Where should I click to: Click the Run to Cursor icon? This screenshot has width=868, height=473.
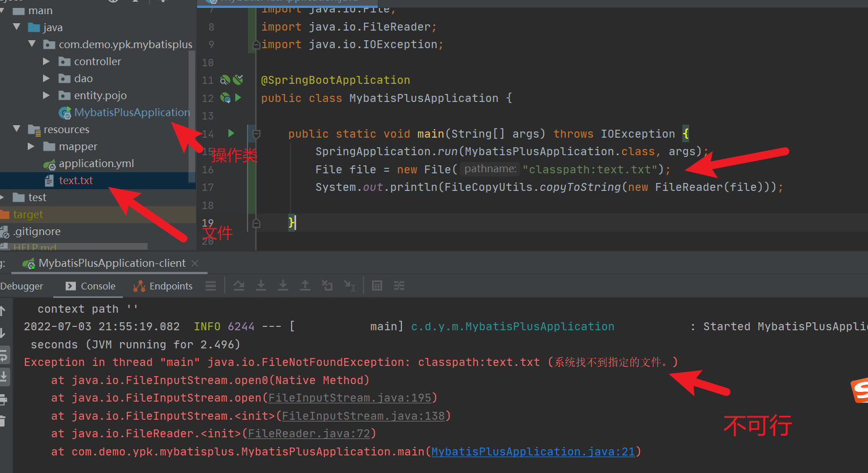pyautogui.click(x=350, y=286)
